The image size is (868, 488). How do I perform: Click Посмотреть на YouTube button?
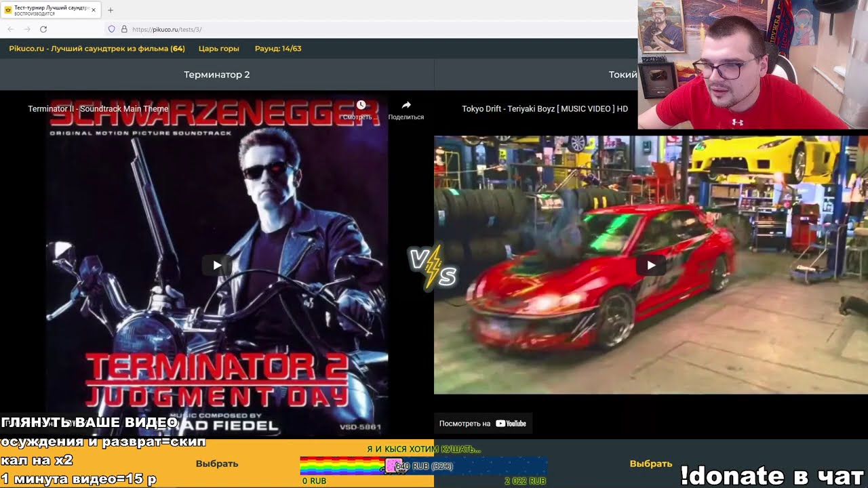click(483, 424)
